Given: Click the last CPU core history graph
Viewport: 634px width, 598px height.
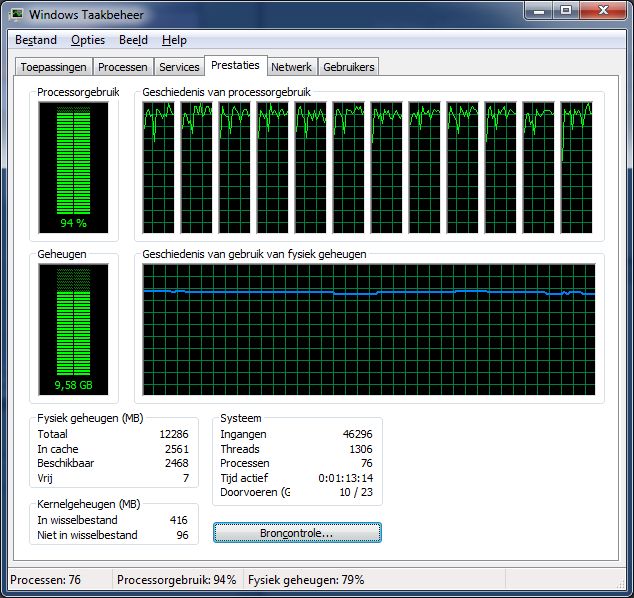Looking at the screenshot, I should pyautogui.click(x=577, y=167).
